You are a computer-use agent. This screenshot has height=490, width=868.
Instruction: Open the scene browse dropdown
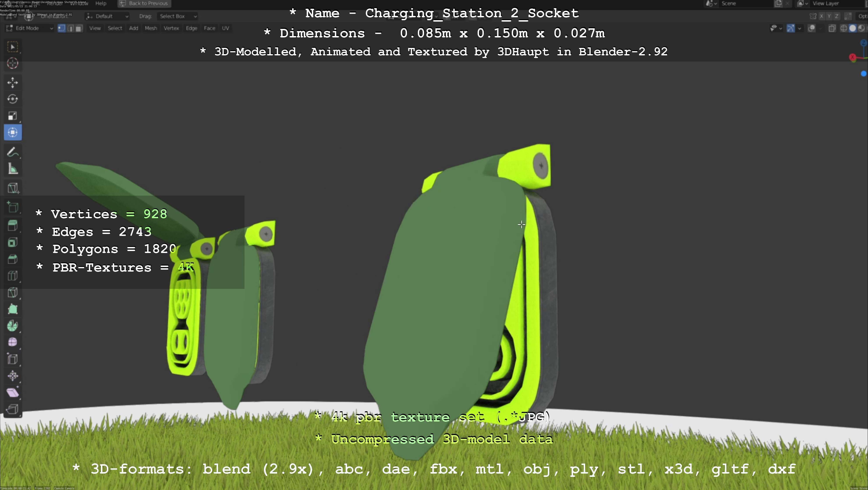click(711, 3)
